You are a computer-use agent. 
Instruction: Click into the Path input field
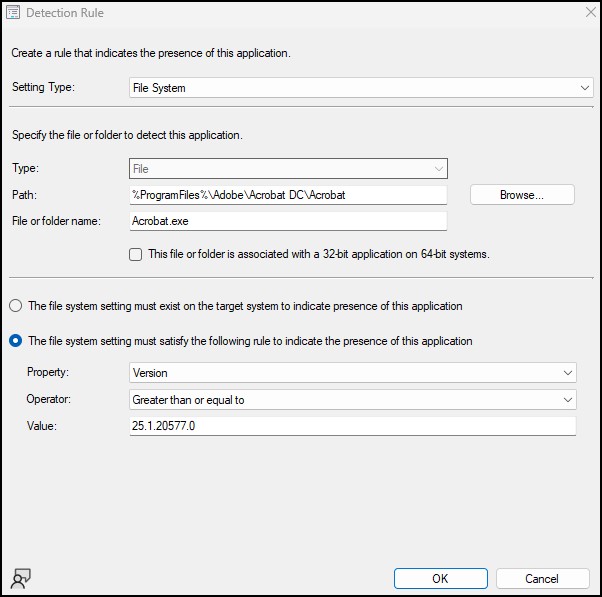(288, 195)
